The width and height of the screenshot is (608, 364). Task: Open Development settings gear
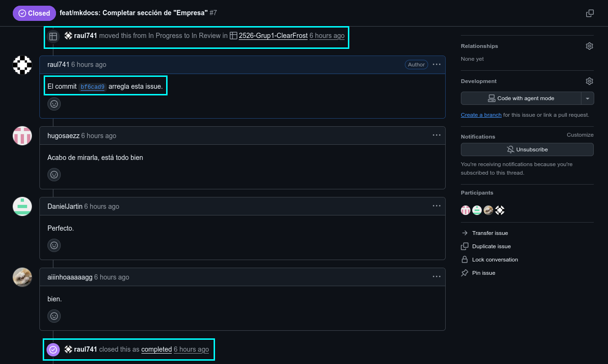(589, 81)
